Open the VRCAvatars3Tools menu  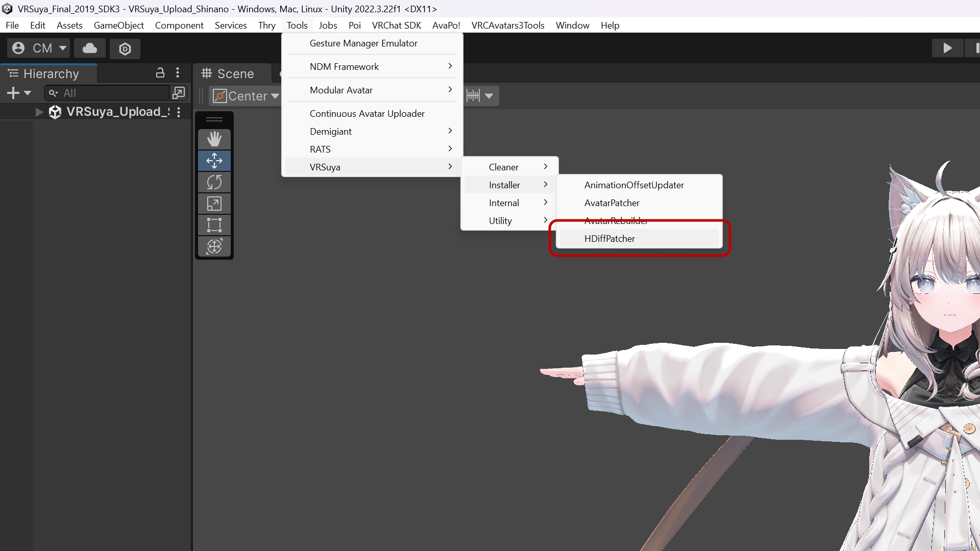coord(508,26)
